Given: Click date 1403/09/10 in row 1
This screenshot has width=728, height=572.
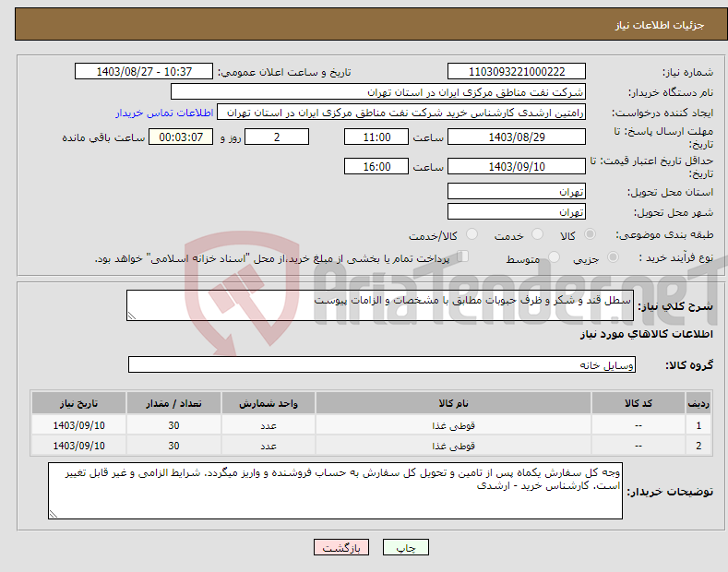Looking at the screenshot, I should point(79,425).
